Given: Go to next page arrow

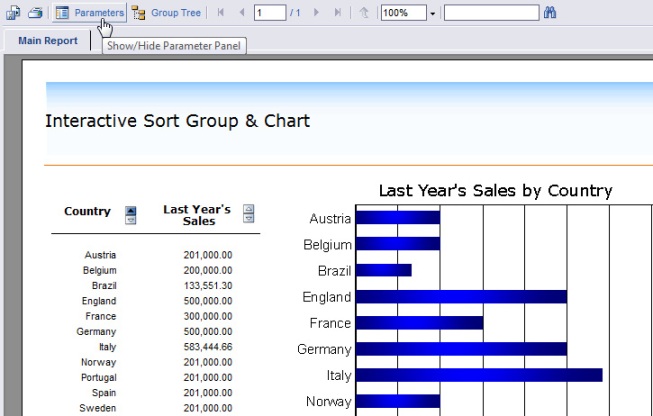Looking at the screenshot, I should [x=316, y=12].
